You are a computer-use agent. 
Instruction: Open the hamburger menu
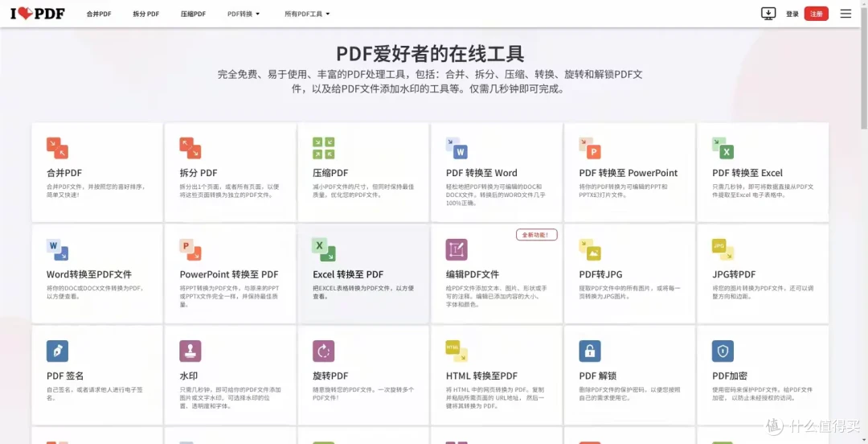[x=845, y=14]
